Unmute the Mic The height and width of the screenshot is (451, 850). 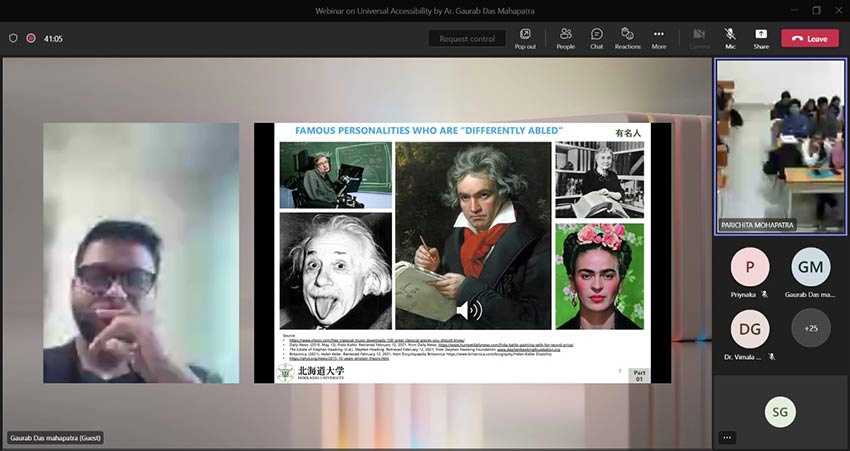tap(730, 38)
